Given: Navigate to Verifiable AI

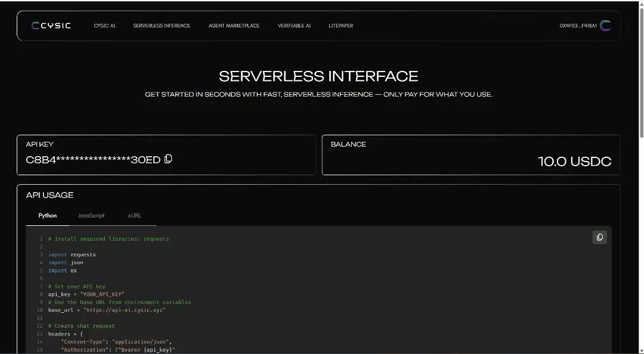Looking at the screenshot, I should [x=294, y=26].
